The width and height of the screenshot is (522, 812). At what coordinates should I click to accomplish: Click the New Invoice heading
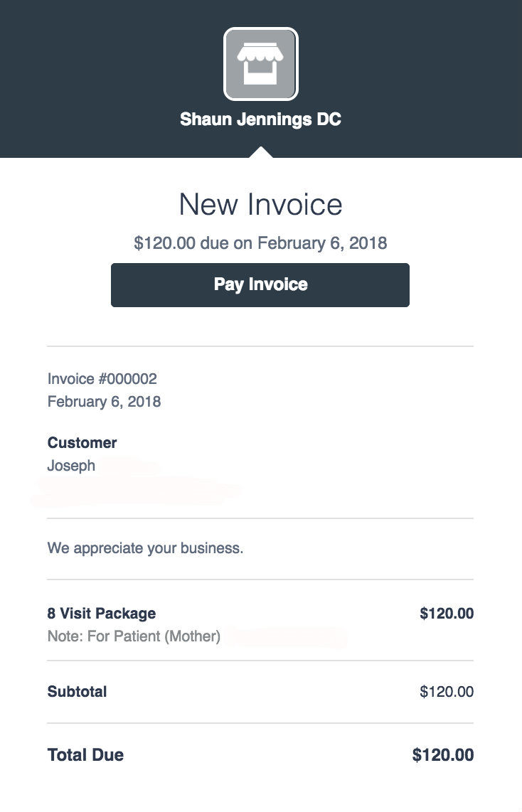[x=260, y=205]
